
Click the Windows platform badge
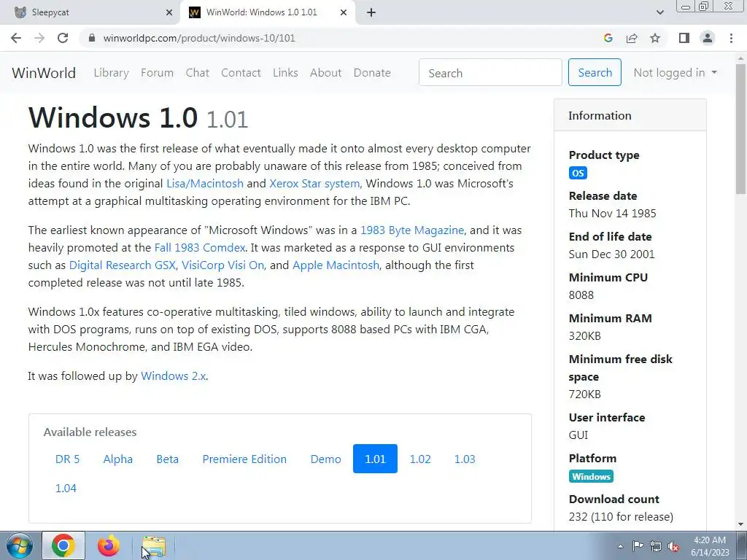click(x=591, y=476)
